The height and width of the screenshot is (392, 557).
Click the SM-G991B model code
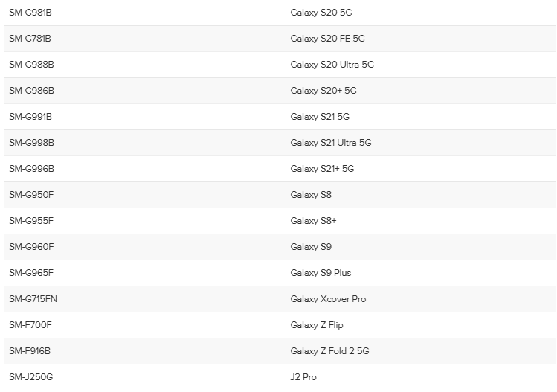[30, 117]
